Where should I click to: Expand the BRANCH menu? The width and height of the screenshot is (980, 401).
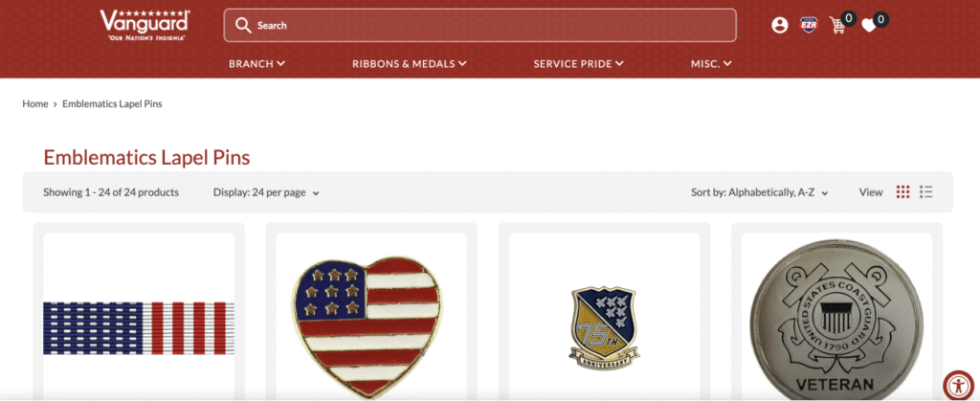point(256,64)
